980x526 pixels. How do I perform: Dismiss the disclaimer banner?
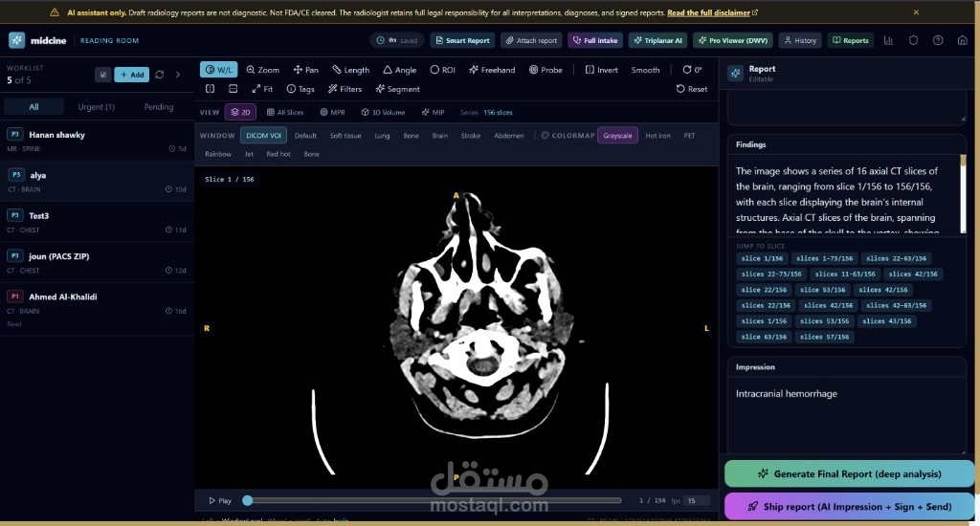[x=916, y=12]
